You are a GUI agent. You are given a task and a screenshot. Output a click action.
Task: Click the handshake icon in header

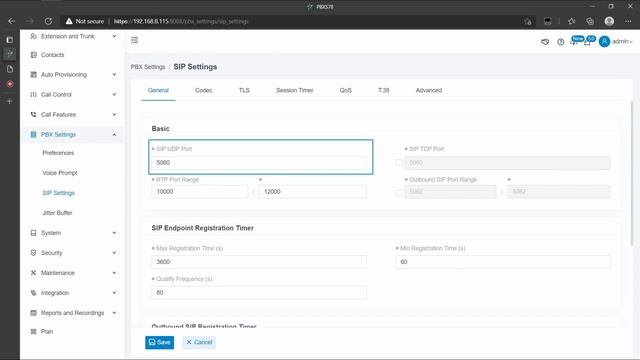click(545, 42)
